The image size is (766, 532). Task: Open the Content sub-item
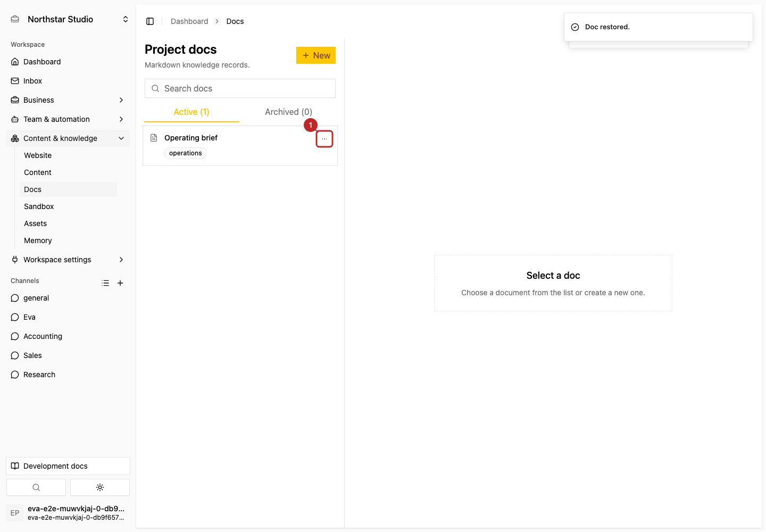tap(68, 172)
